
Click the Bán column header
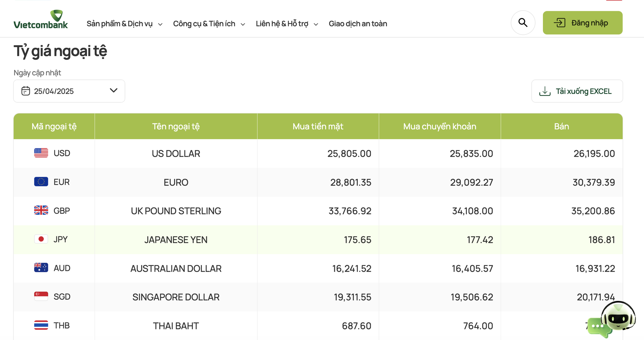562,127
